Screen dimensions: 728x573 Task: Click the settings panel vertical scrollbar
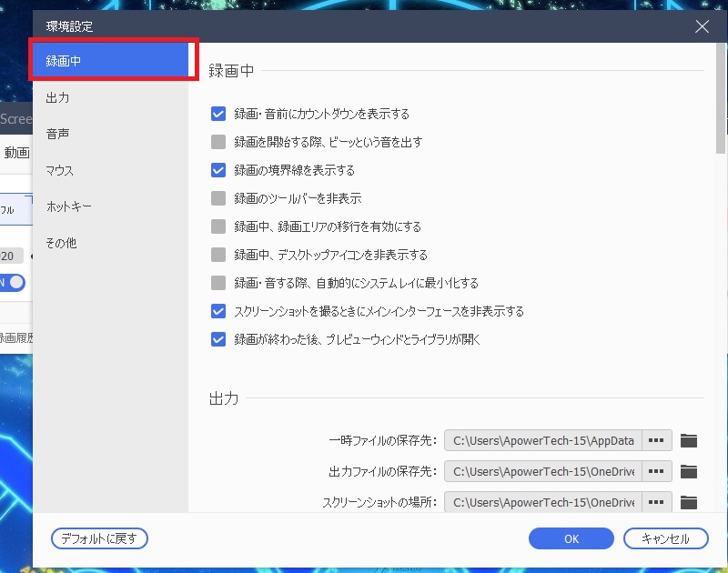click(x=721, y=98)
